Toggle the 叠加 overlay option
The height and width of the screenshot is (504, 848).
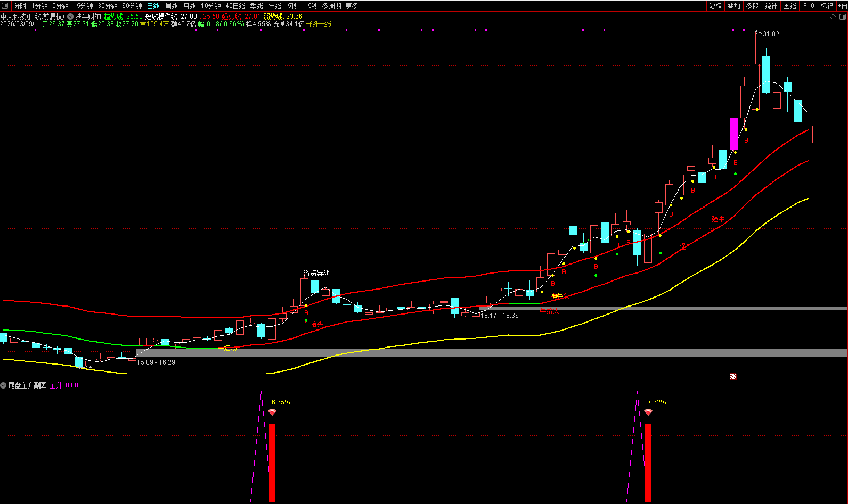(733, 6)
